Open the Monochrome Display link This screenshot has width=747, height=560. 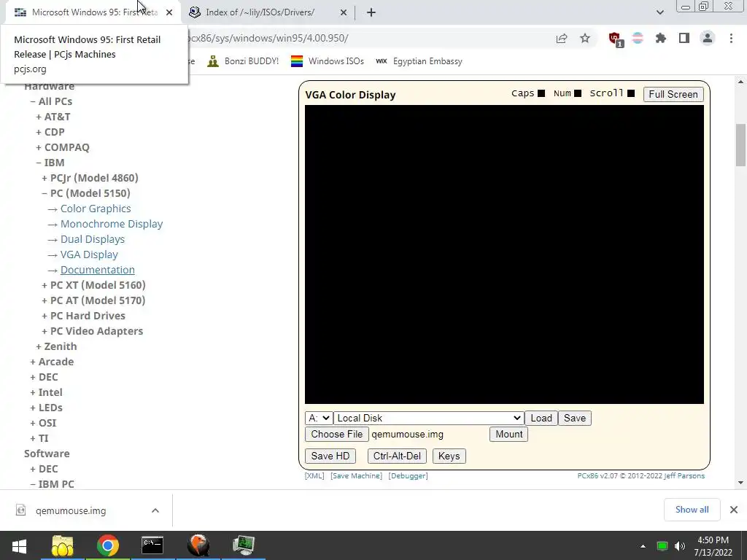pyautogui.click(x=112, y=224)
